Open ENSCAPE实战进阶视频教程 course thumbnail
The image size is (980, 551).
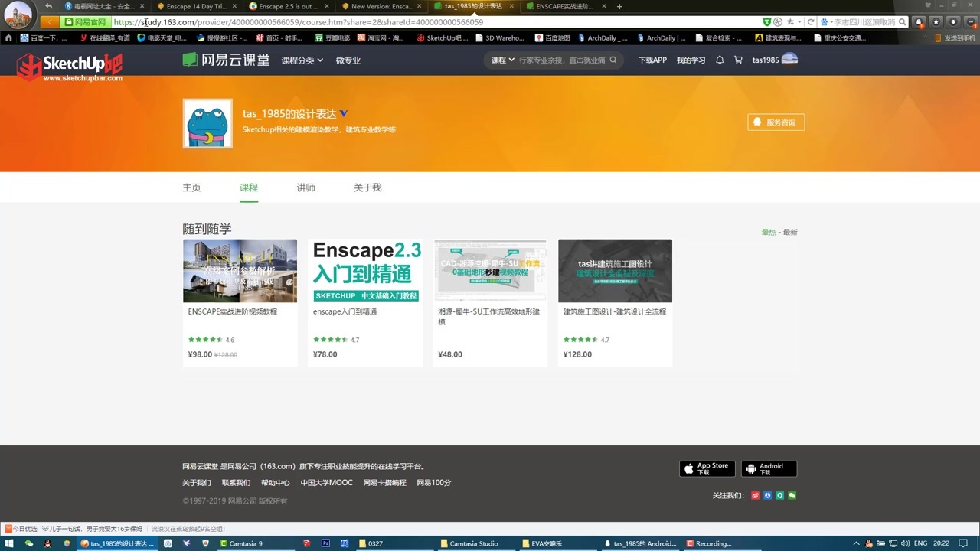click(x=240, y=271)
